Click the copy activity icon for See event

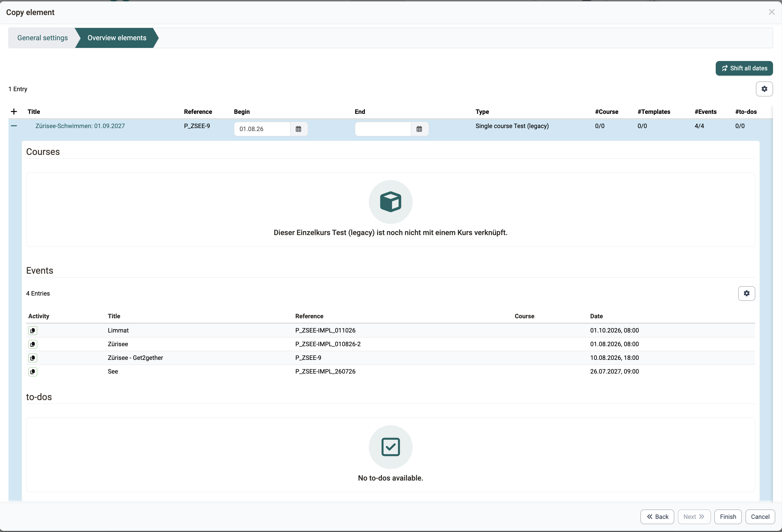click(x=33, y=372)
